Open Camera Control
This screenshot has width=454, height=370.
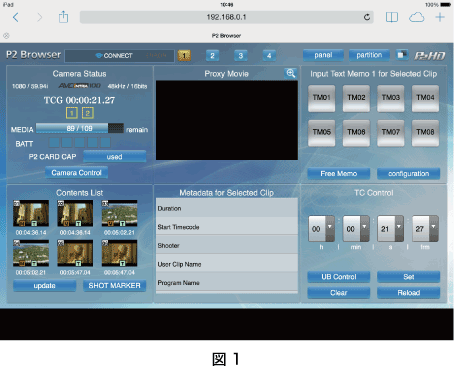(x=76, y=173)
